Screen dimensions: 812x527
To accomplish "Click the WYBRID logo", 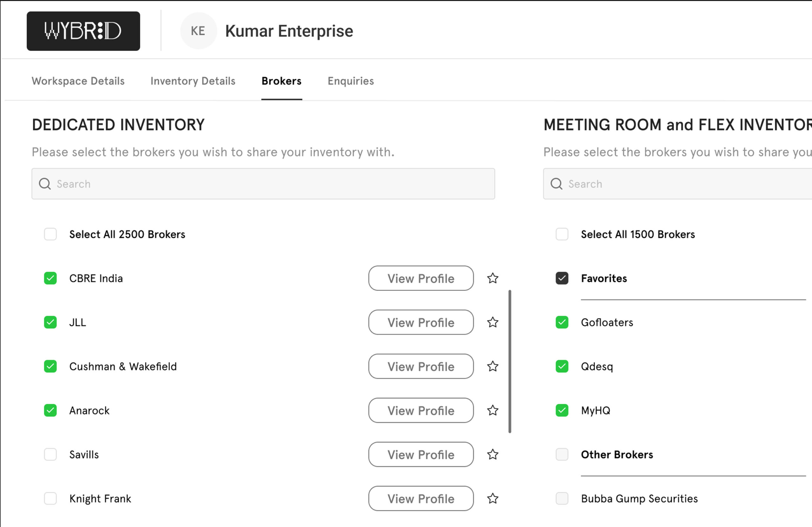I will pyautogui.click(x=83, y=31).
